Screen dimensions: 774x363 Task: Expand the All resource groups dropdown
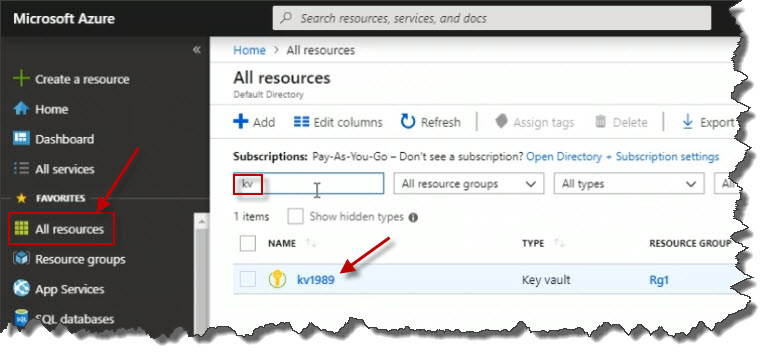(x=468, y=184)
